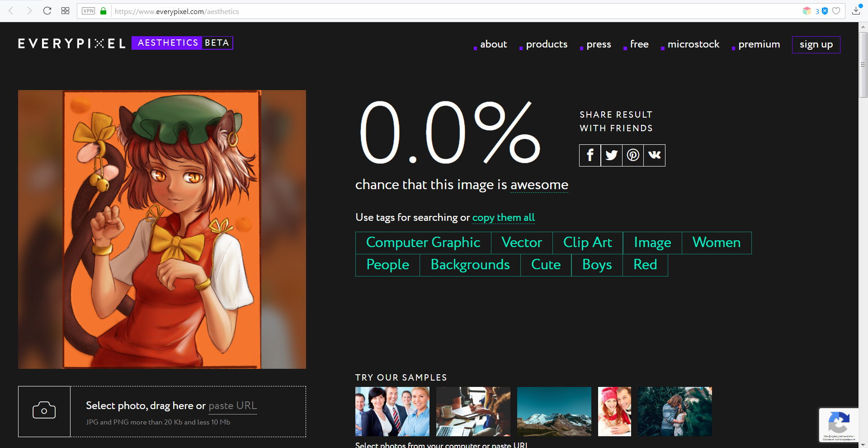Click the page's vertical scrollbar thumb
Viewport: 868px width, 448px height.
863,65
